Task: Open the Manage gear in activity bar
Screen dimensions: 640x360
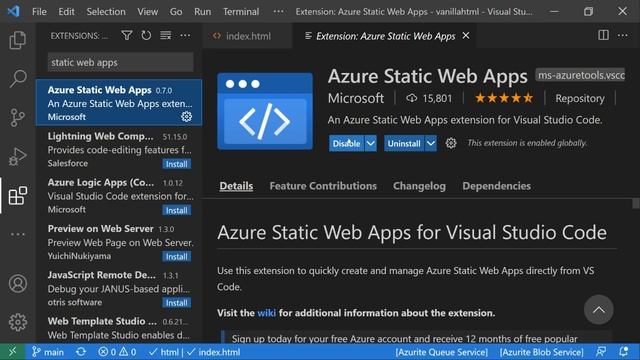Action: 18,322
